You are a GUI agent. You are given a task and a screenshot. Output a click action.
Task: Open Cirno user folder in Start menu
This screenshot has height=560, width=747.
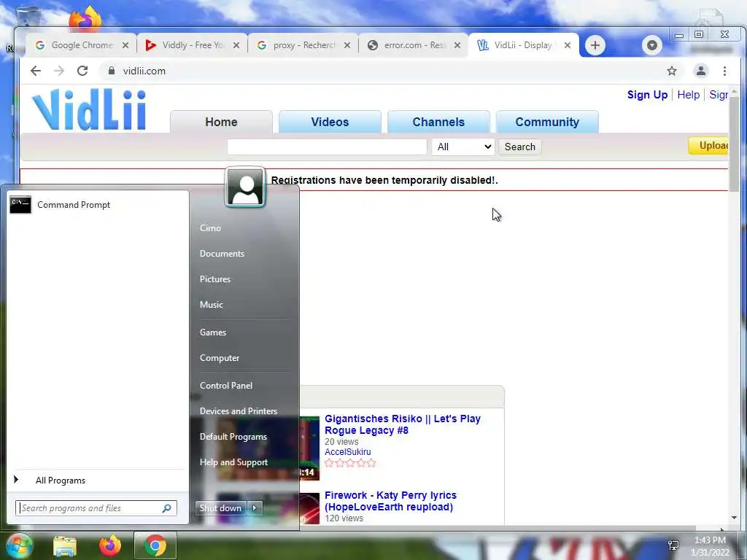pyautogui.click(x=210, y=228)
